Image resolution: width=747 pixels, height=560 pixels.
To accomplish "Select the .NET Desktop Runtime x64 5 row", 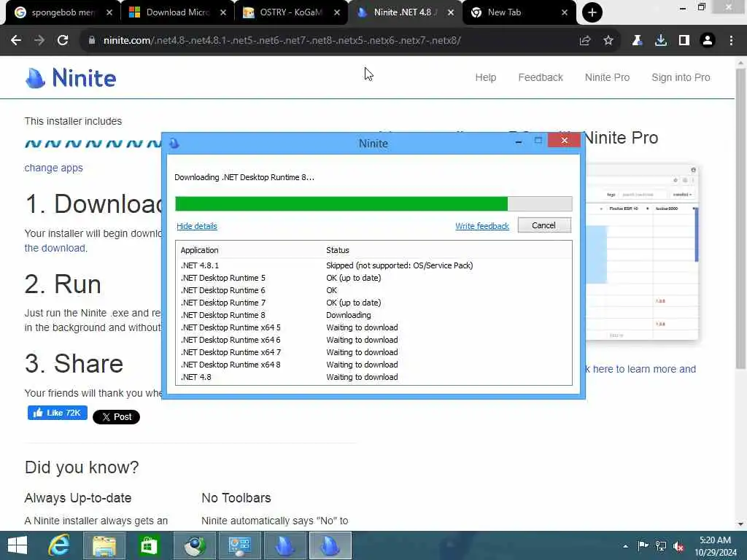I will [373, 327].
